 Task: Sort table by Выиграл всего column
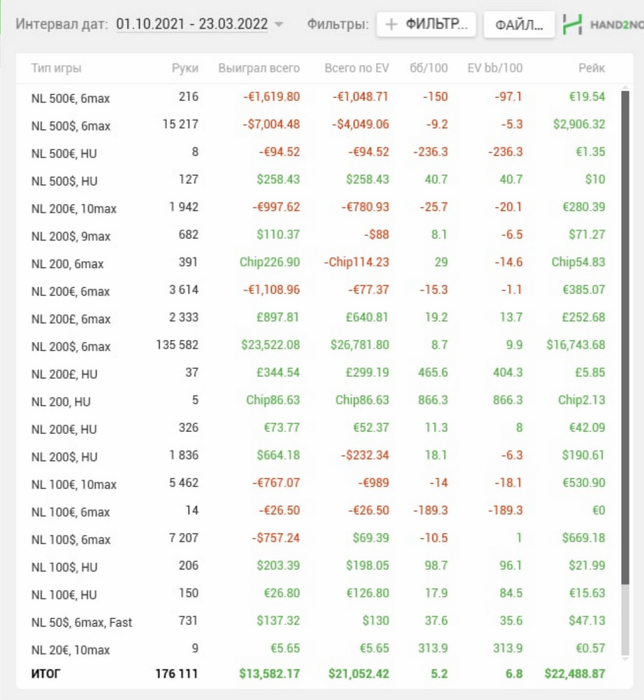click(x=259, y=68)
